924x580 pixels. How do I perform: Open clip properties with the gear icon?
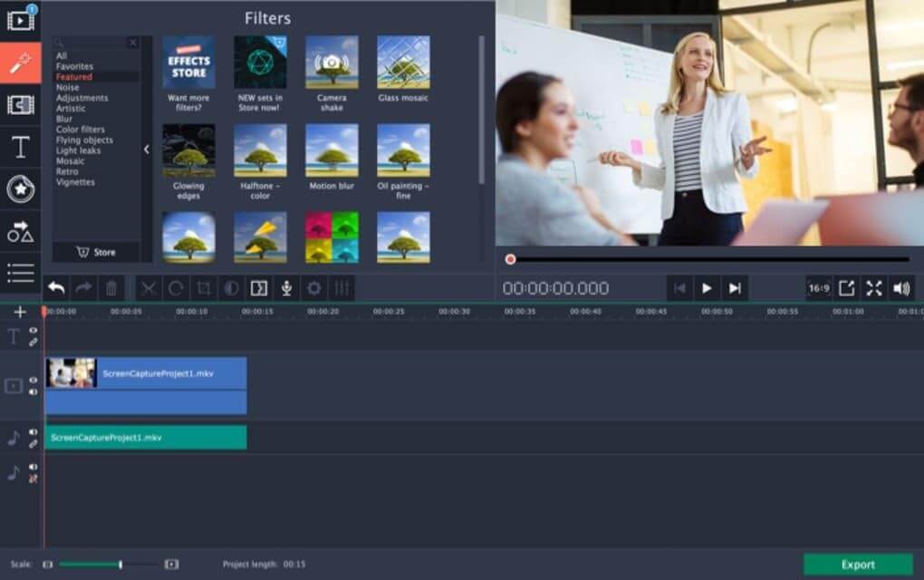pyautogui.click(x=313, y=288)
